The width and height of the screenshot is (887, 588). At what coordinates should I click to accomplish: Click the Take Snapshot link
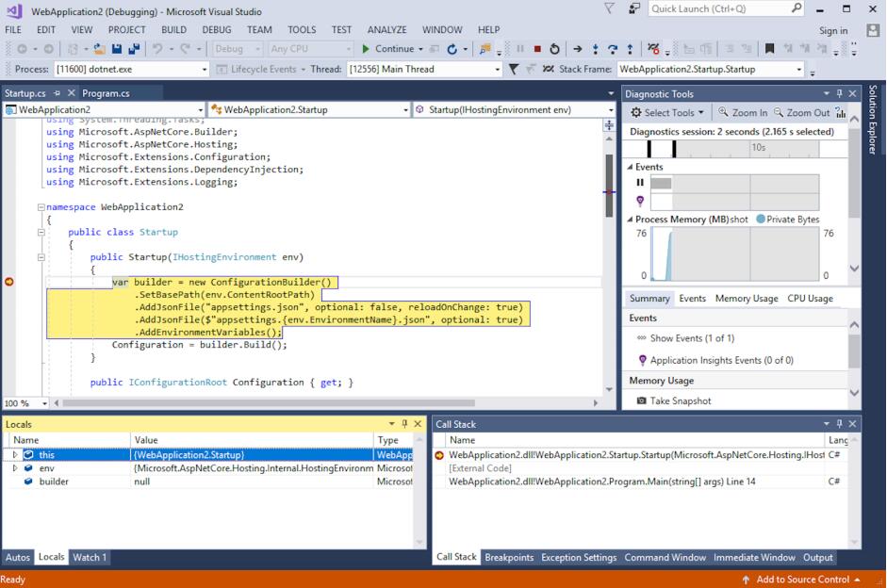(x=680, y=400)
